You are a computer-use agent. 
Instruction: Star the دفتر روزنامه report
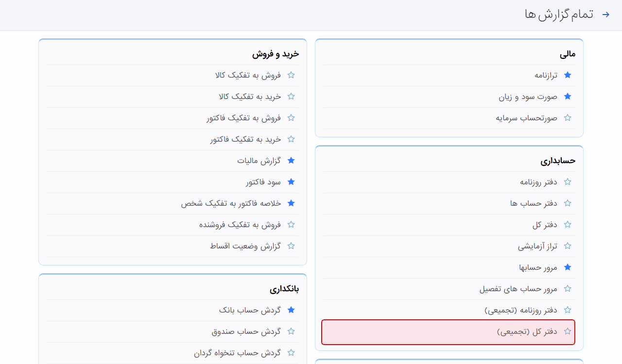(567, 182)
